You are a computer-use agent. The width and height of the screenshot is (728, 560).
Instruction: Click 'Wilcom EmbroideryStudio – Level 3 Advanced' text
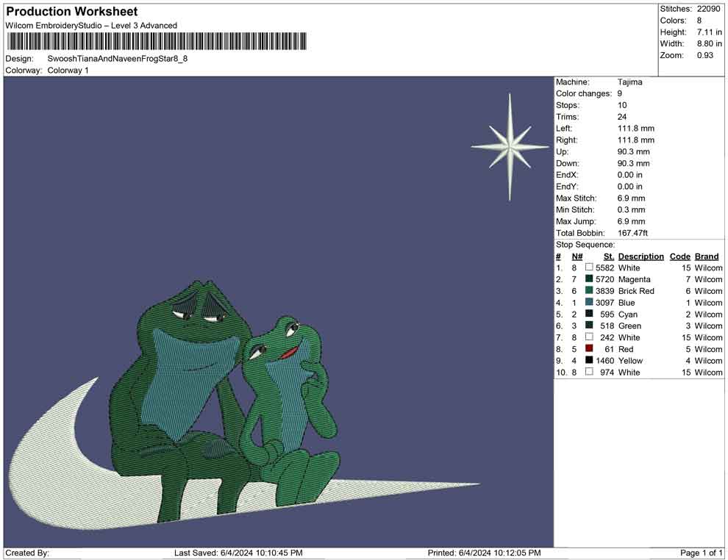tap(91, 26)
